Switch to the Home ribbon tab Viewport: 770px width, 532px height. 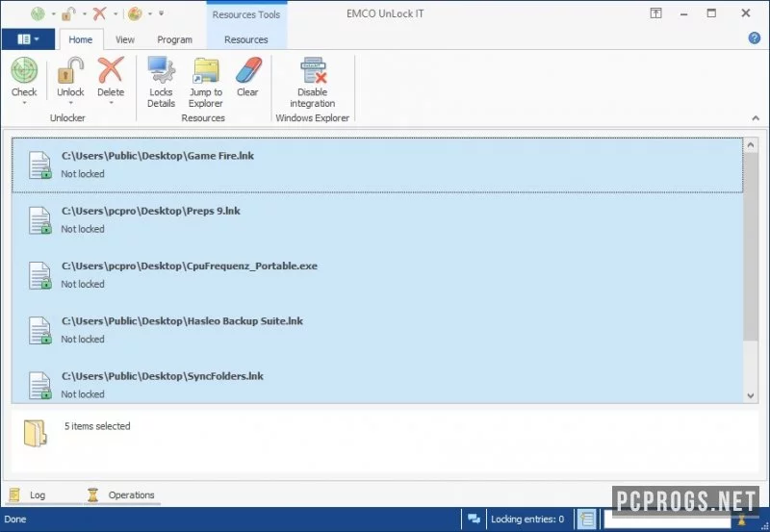point(81,39)
